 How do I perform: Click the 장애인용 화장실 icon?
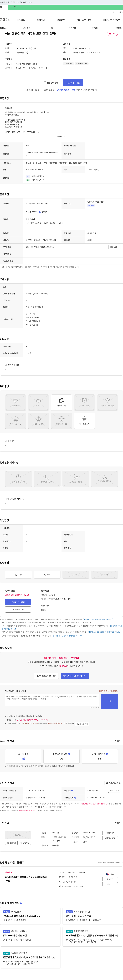[76, 479]
